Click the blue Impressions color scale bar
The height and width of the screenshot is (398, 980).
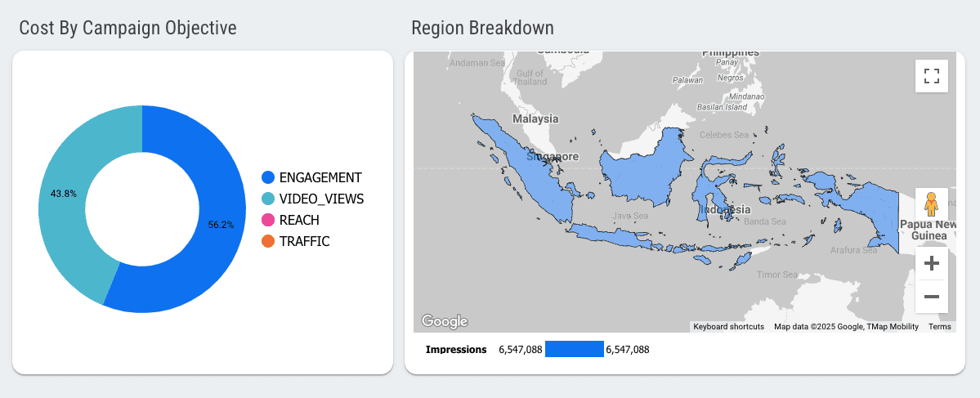pyautogui.click(x=575, y=349)
